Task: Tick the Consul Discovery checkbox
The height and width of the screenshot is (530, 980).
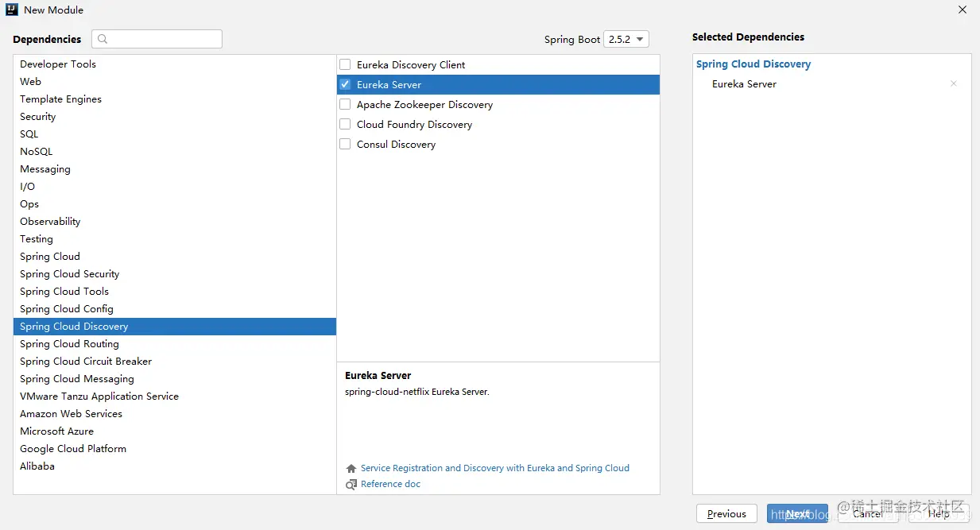Action: (x=345, y=144)
